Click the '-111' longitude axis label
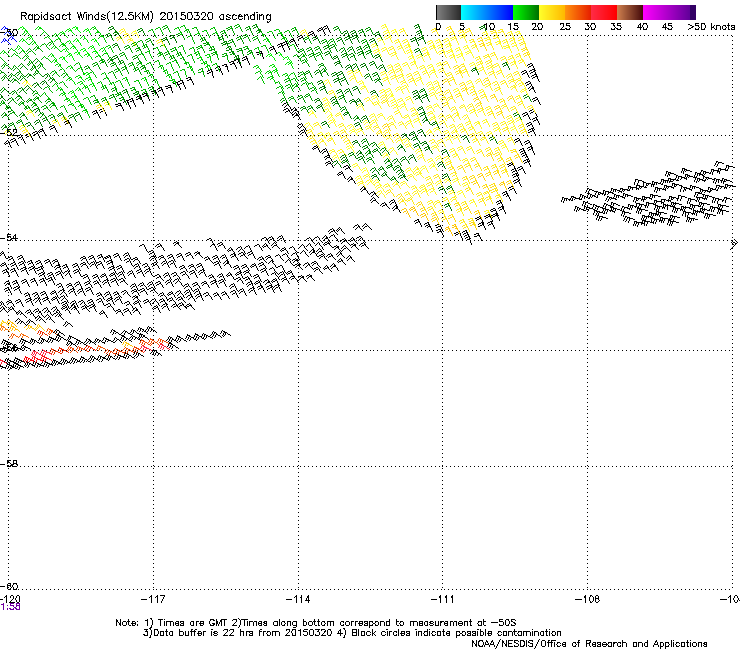Viewport: 740px width, 650px height. tap(443, 599)
